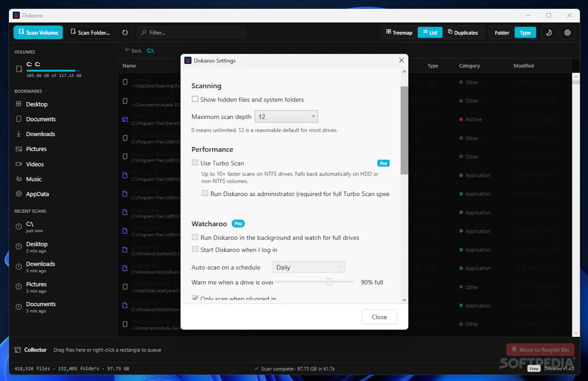
Task: Open recent scan Documents clock icon
Action: pos(19,306)
